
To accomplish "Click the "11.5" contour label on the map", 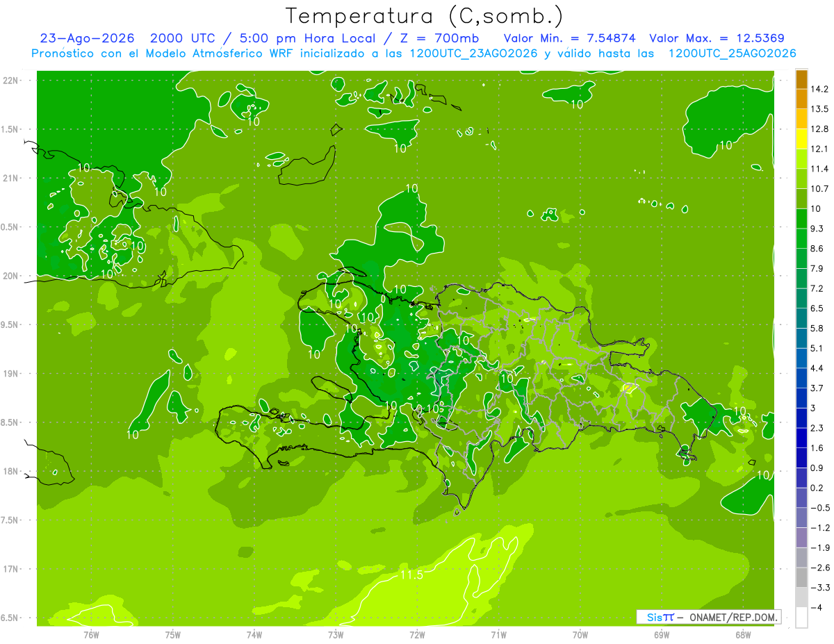I will click(x=411, y=575).
